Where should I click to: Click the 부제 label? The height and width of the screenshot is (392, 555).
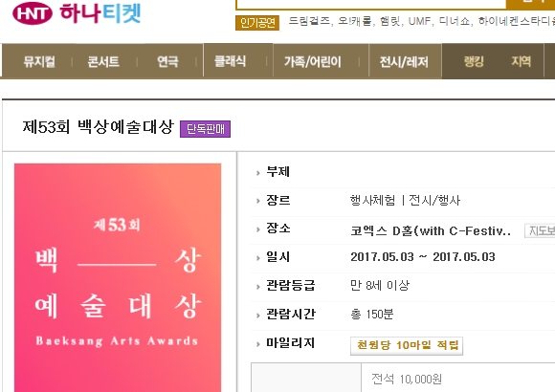click(x=277, y=172)
